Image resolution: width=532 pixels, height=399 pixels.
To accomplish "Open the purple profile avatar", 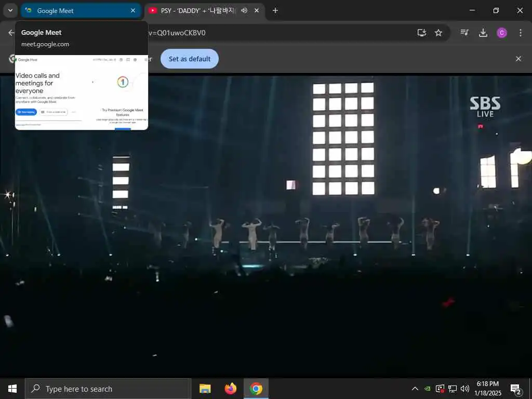I will click(502, 33).
